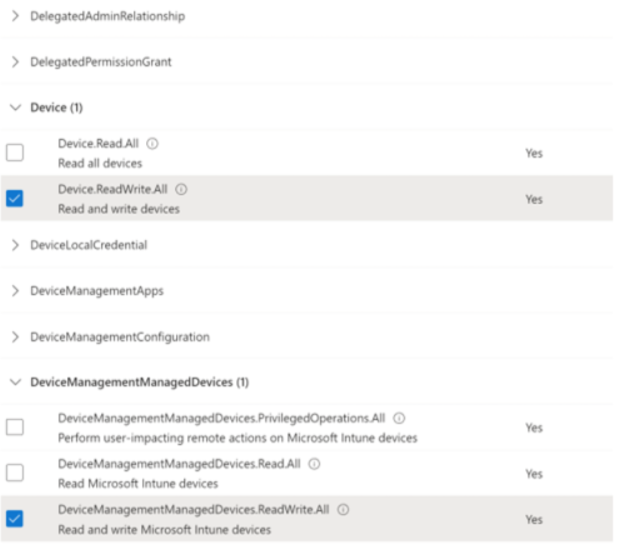
Task: Open info icon beside Device.ReadWrite.All
Action: click(181, 190)
